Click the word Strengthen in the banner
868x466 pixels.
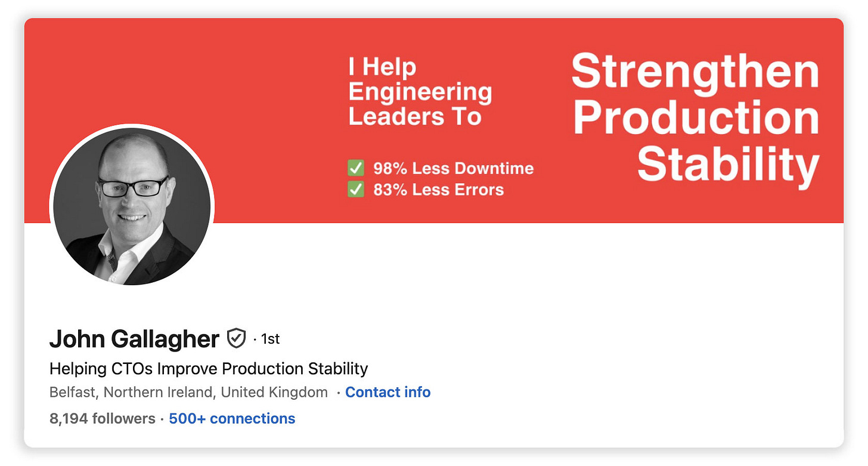(x=695, y=72)
